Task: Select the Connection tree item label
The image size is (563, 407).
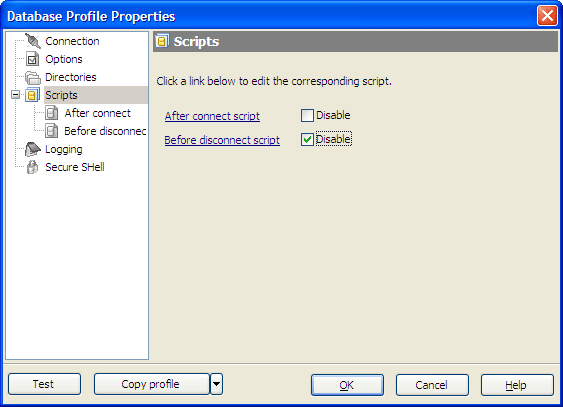Action: 72,41
